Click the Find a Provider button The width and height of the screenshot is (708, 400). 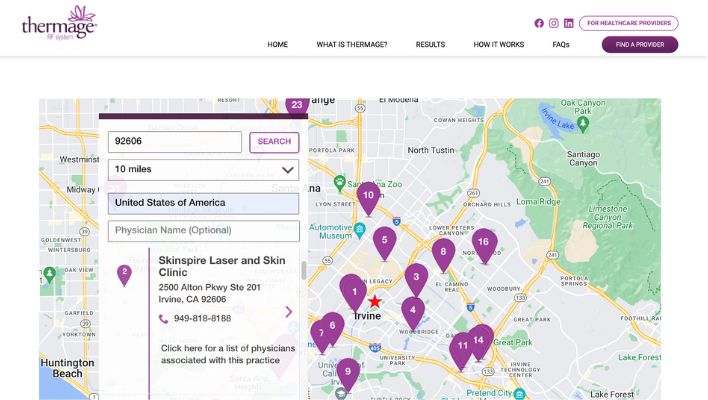click(x=639, y=45)
